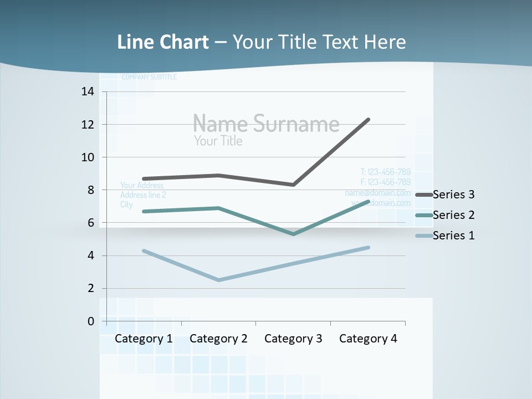Click the slide title 'Line Chart' text
The image size is (532, 399).
pos(163,42)
